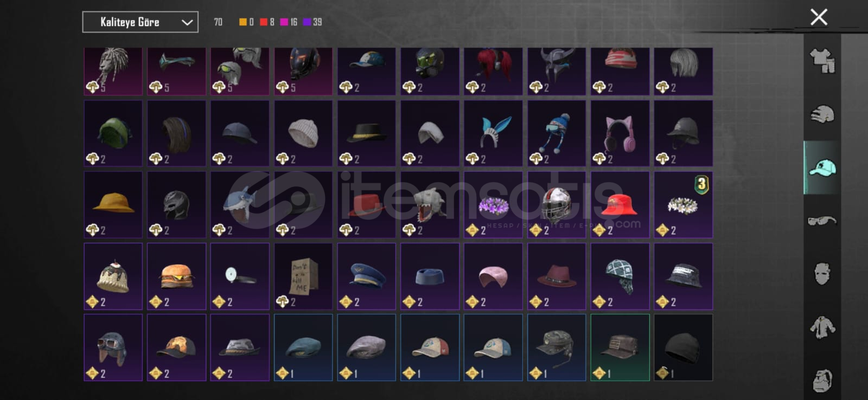This screenshot has width=868, height=400.
Task: Choose the Don't Kill Me paper bag
Action: 303,276
